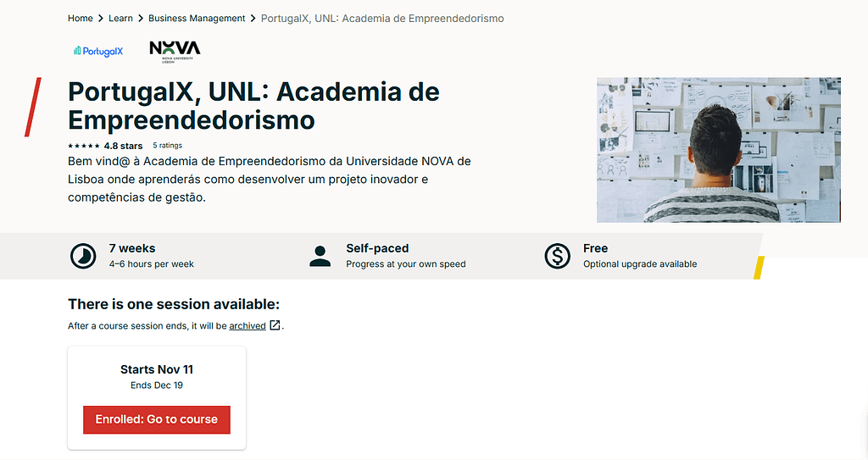Click the five-star rating icons
Viewport: 868px width, 460px height.
(x=84, y=146)
